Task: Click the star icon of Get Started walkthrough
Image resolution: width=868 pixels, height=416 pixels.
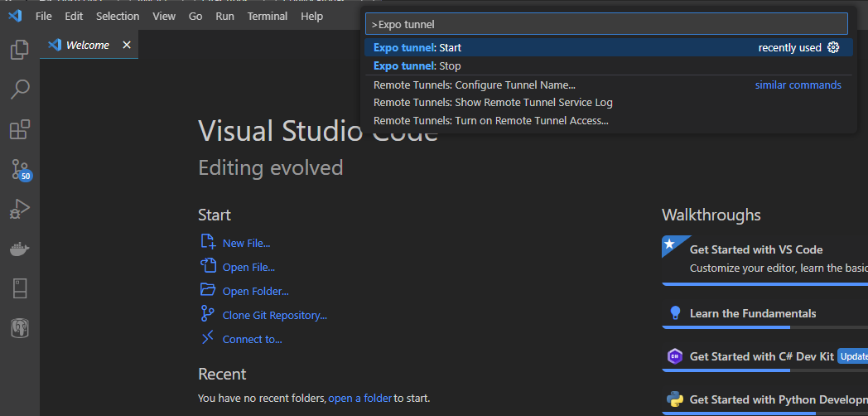Action: pyautogui.click(x=670, y=244)
